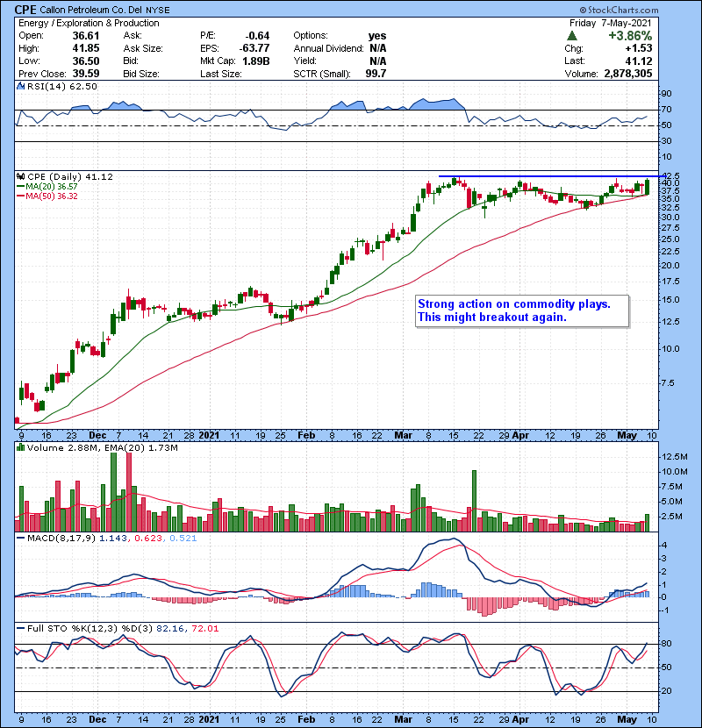This screenshot has width=702, height=728.
Task: Click the RSI(14) legend marker icon
Action: [21, 87]
